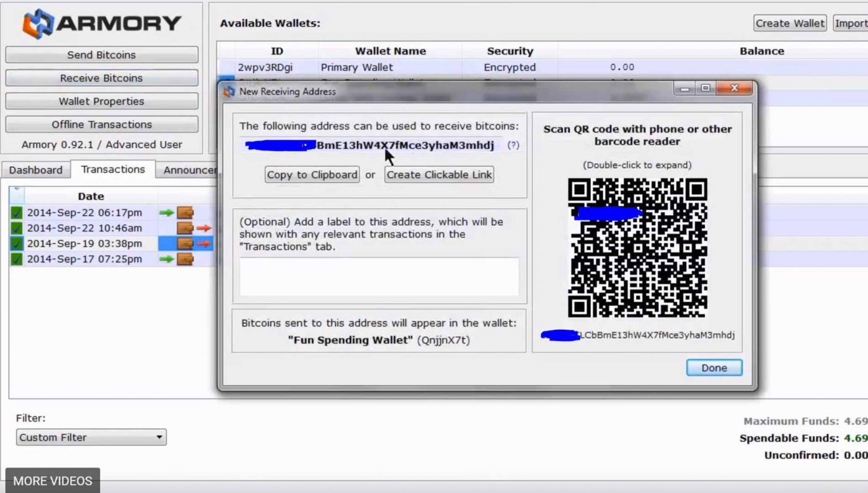Click the Wallet Name column header
Screen dimensions: 868x493
pyautogui.click(x=390, y=51)
